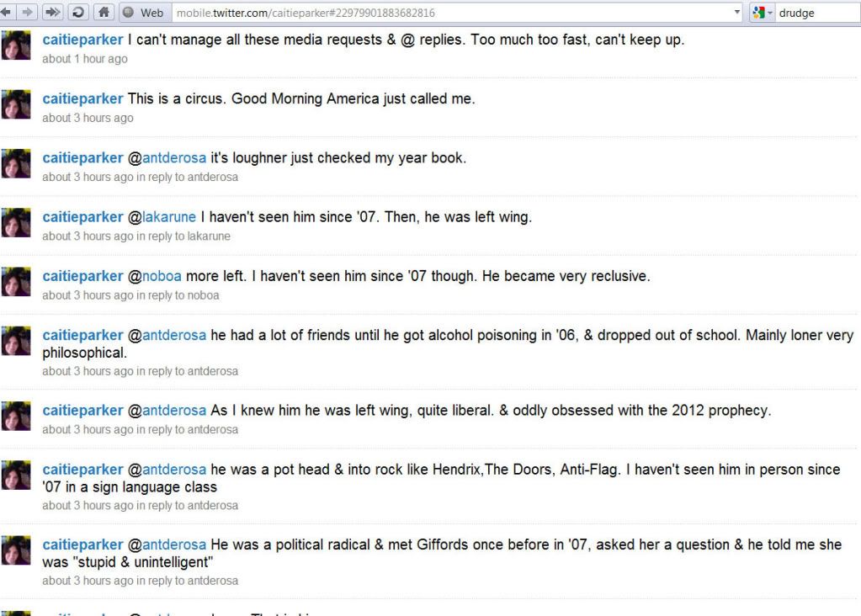Open @antderosa mention in the Giffords tweet
This screenshot has height=616, width=861.
click(167, 544)
